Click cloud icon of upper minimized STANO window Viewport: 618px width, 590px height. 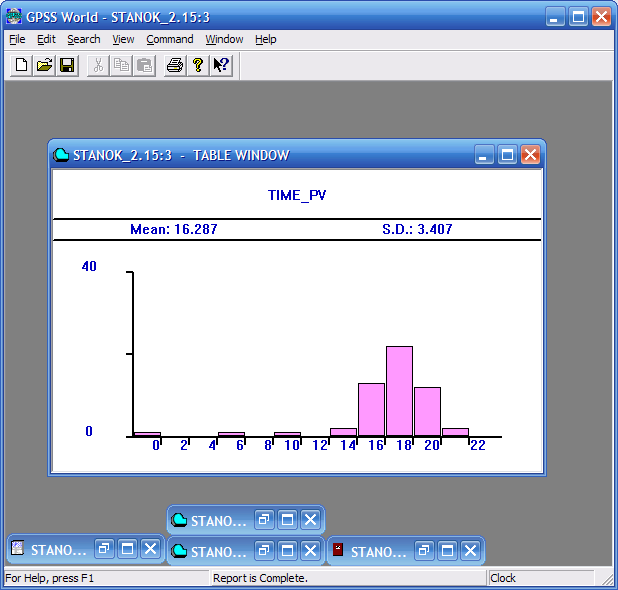click(179, 519)
